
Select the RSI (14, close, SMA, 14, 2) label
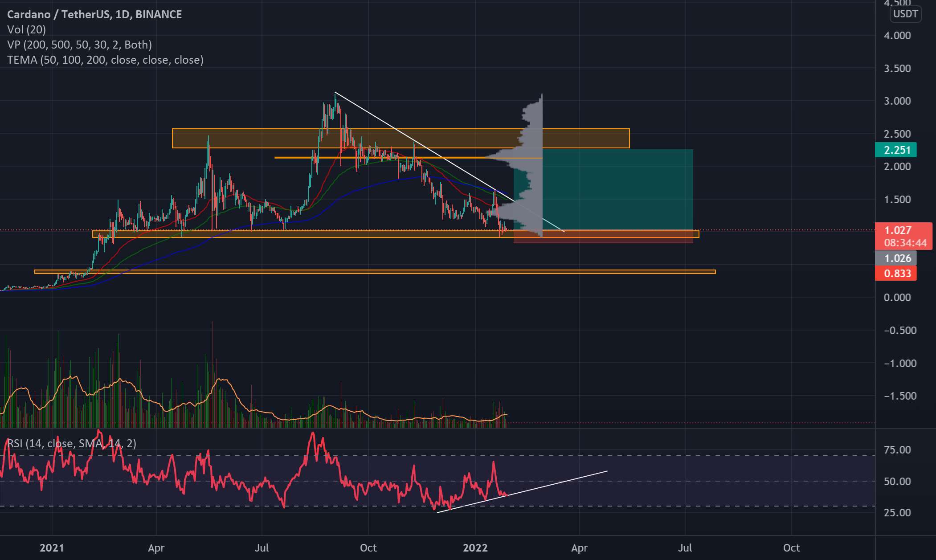coord(72,443)
